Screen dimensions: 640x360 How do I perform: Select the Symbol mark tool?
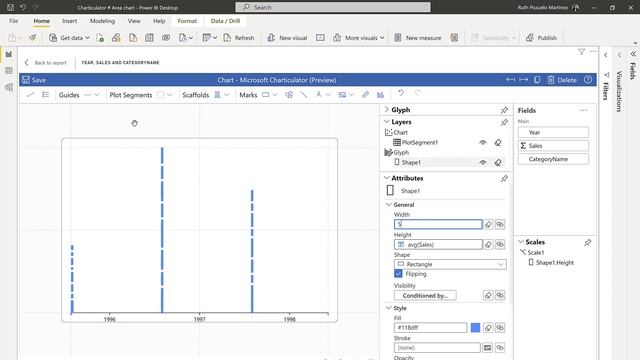point(289,95)
